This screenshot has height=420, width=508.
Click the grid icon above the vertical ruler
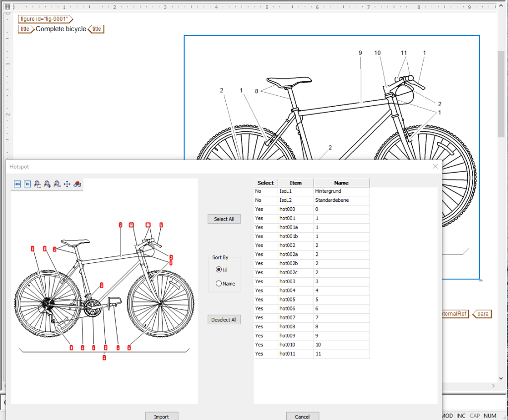tap(7, 6)
